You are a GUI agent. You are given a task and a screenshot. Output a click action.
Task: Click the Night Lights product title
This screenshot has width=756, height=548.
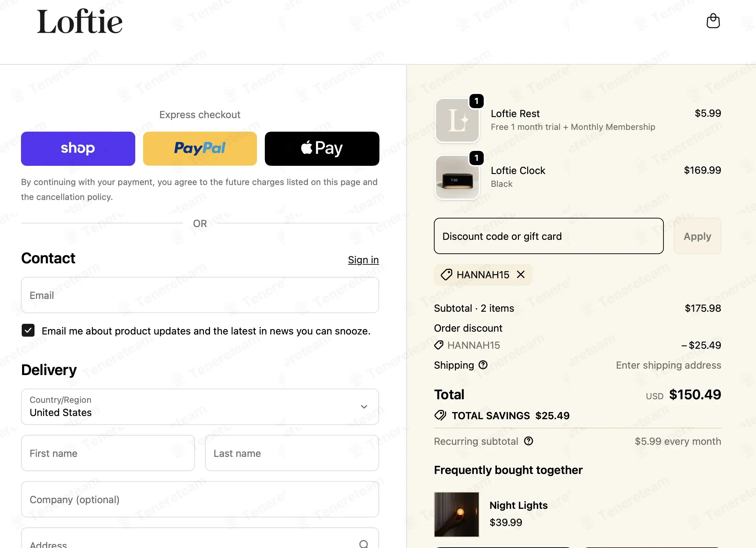point(519,505)
